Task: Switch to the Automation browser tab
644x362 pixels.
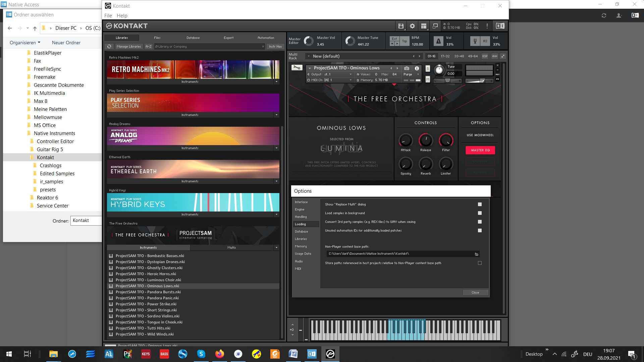Action: (266, 38)
